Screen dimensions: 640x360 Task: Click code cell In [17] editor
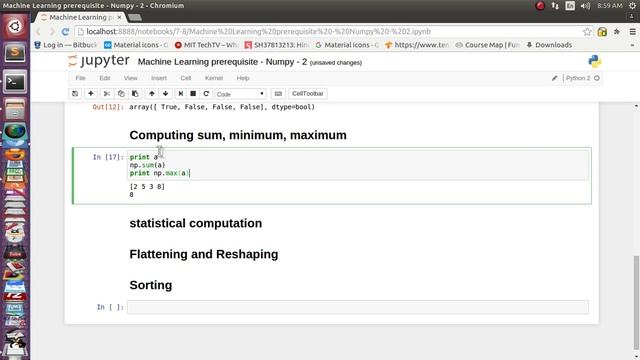358,165
